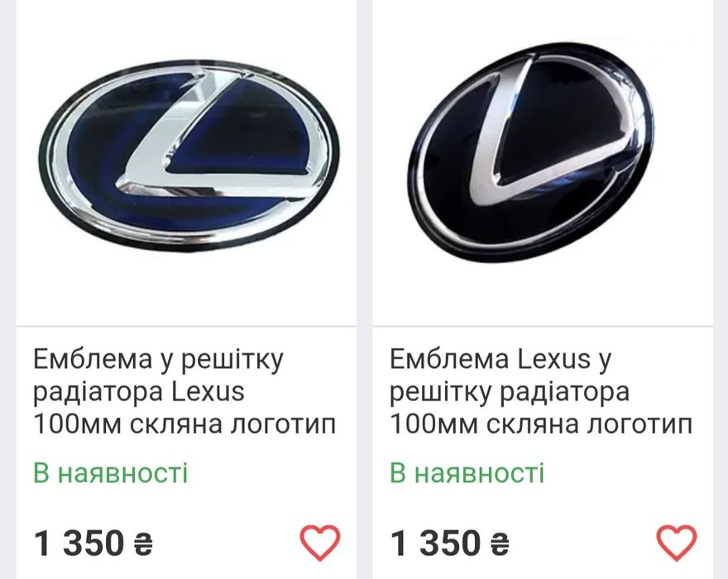The image size is (728, 579).
Task: Click the left listing's 1 350 price
Action: 79,543
